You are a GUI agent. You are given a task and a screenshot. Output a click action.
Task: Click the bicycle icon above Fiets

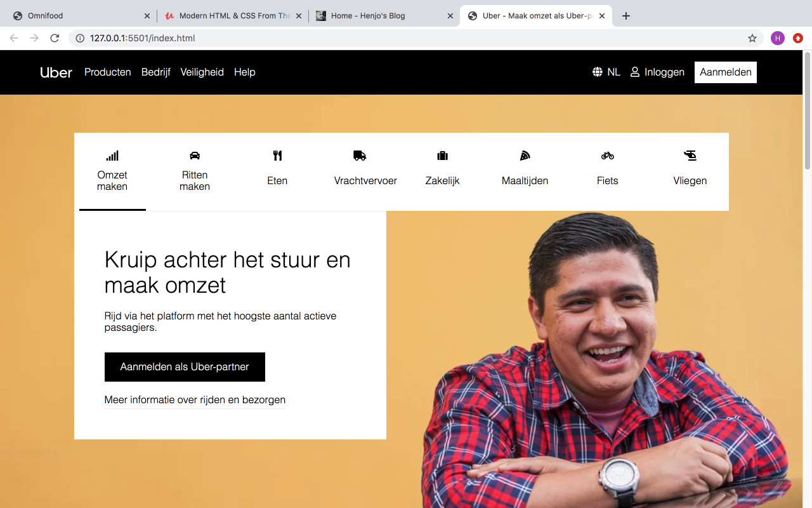[608, 156]
